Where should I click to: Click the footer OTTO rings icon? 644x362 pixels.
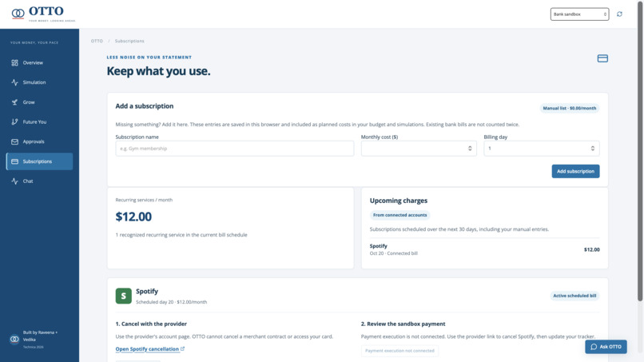[14, 340]
